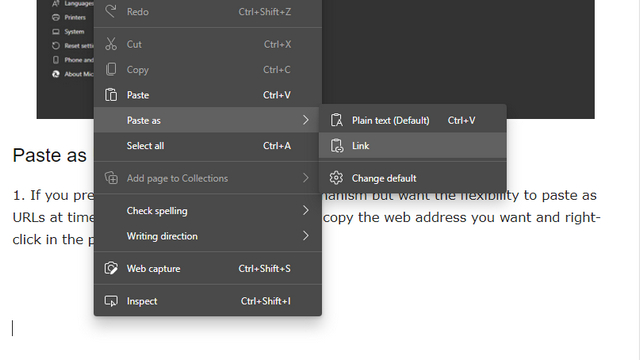640x360 pixels.
Task: Click the About Microsoft Edge logo icon
Action: [56, 74]
